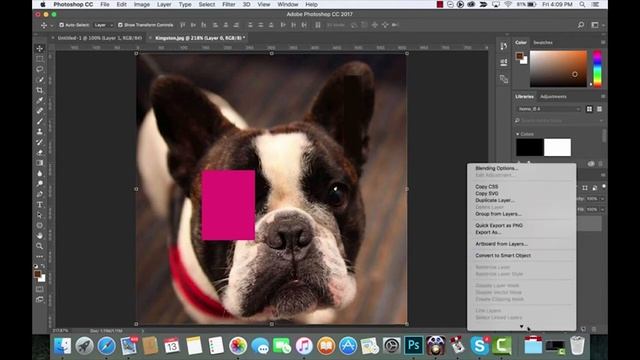This screenshot has height=360, width=640.
Task: Open the Properties panel icon
Action: tap(504, 62)
